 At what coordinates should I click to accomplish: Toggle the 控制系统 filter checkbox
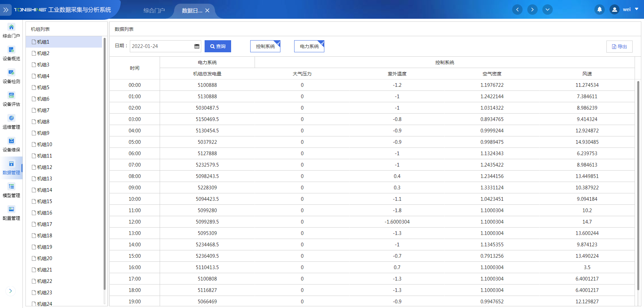tap(265, 46)
